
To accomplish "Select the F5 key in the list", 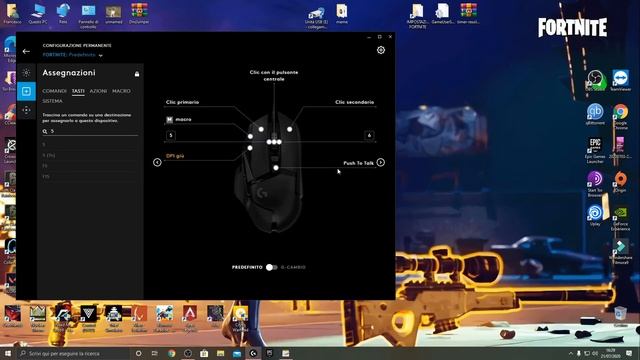I will click(x=45, y=166).
